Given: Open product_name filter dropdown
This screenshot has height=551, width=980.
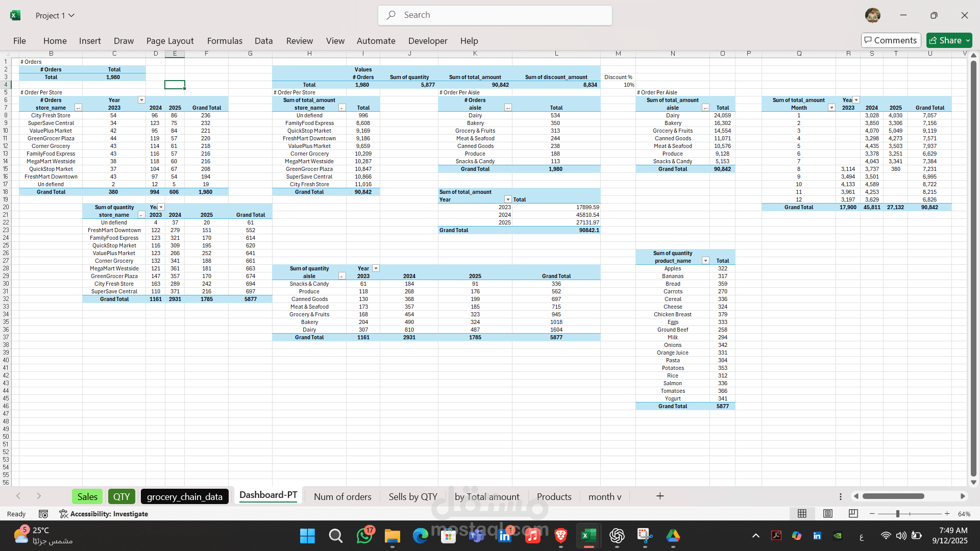Looking at the screenshot, I should tap(705, 261).
